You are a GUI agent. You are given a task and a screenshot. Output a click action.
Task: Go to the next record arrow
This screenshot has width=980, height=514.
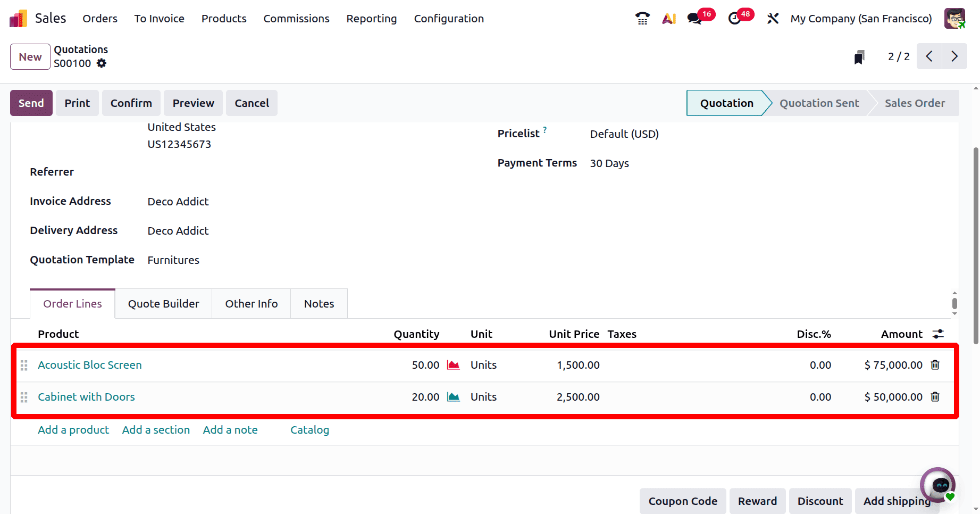(954, 56)
